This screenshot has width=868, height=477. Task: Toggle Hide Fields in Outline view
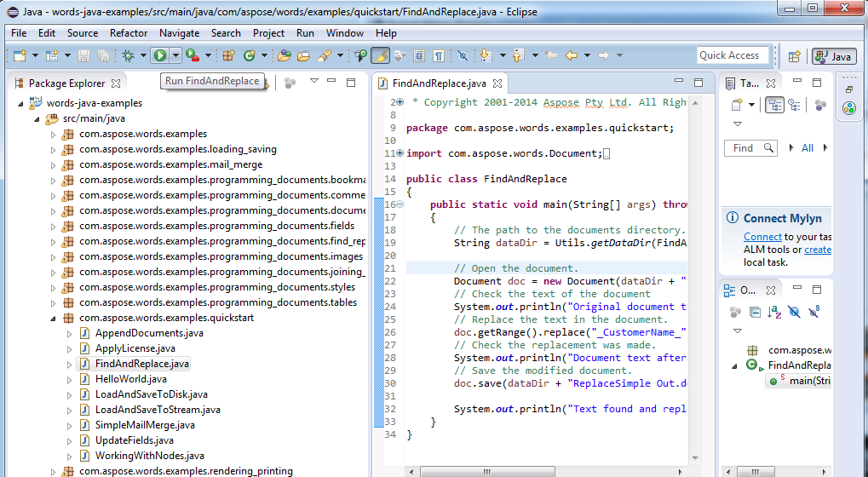click(x=795, y=312)
